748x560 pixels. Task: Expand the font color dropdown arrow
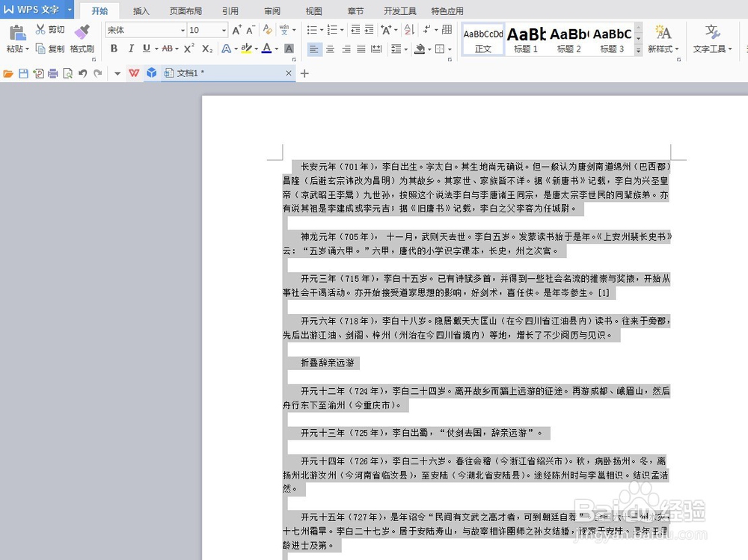(x=276, y=49)
